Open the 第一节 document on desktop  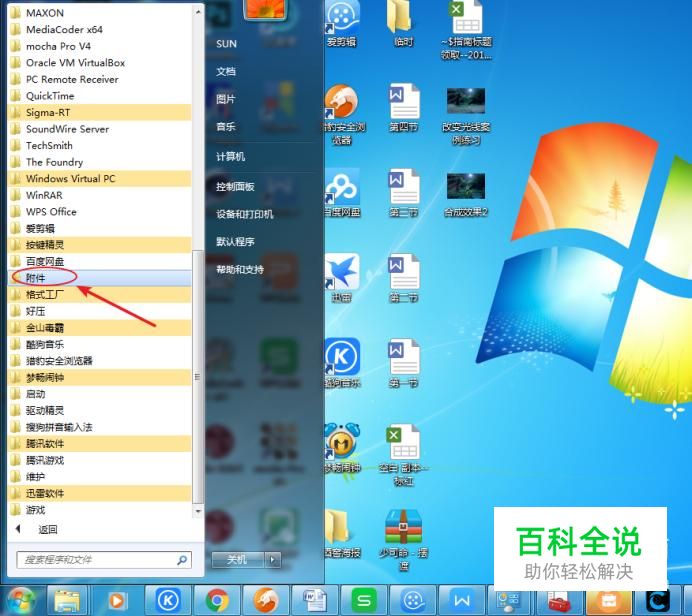pyautogui.click(x=403, y=363)
